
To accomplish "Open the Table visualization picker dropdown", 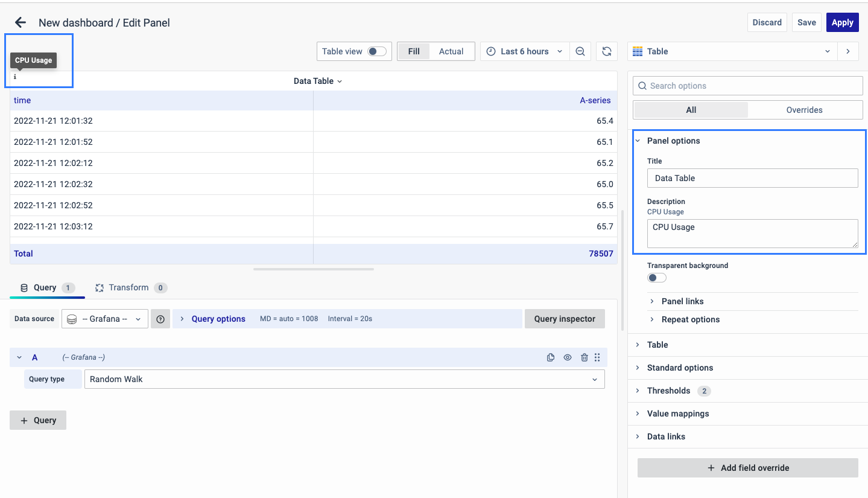I will pyautogui.click(x=732, y=51).
